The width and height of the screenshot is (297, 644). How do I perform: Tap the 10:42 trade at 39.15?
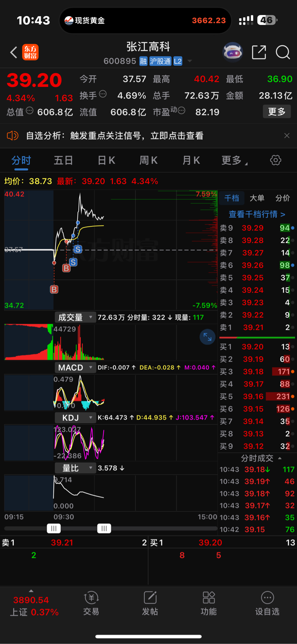coord(257,530)
